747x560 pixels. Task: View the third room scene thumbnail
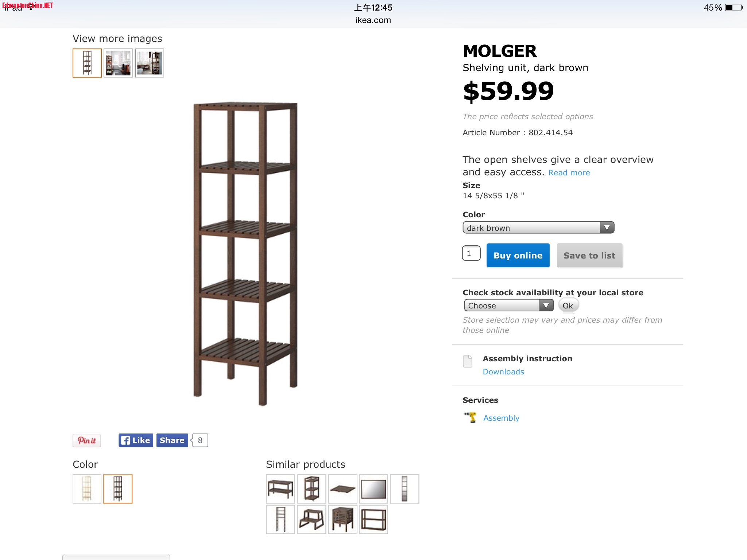150,63
